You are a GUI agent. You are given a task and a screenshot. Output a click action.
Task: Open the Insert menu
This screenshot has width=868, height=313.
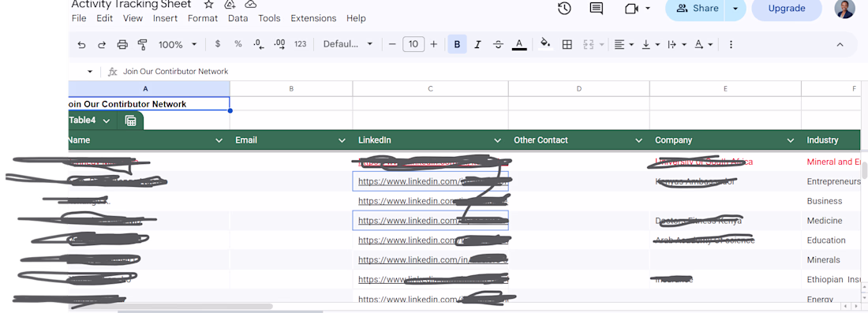[x=166, y=18]
